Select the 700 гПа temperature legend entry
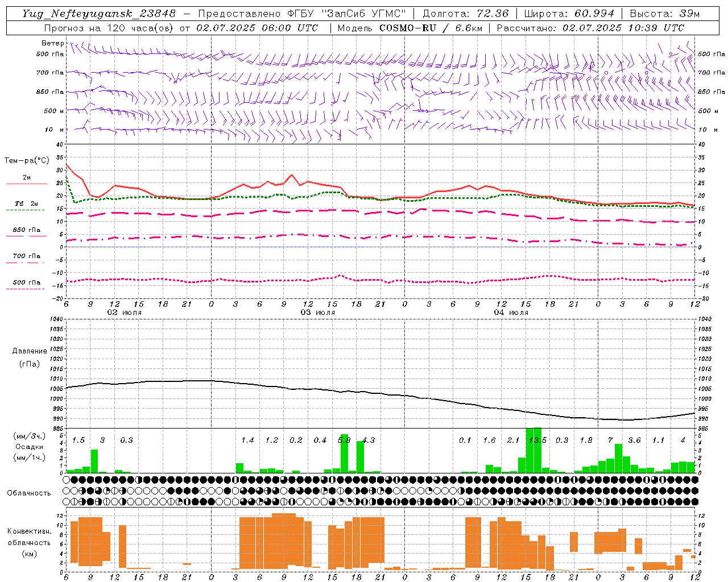This screenshot has height=582, width=728. pyautogui.click(x=26, y=256)
